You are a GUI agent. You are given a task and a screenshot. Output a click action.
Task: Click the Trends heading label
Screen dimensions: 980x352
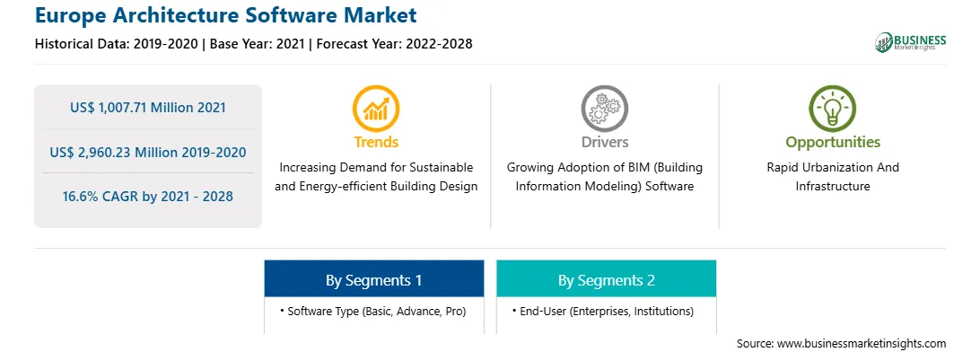(376, 142)
